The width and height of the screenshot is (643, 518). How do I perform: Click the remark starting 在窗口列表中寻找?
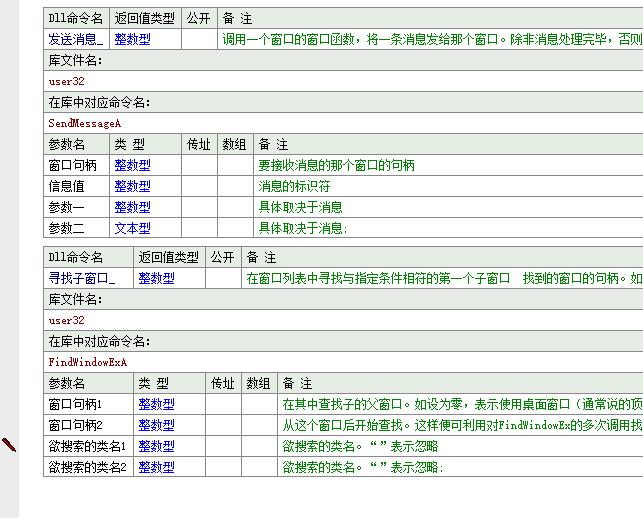pos(444,278)
